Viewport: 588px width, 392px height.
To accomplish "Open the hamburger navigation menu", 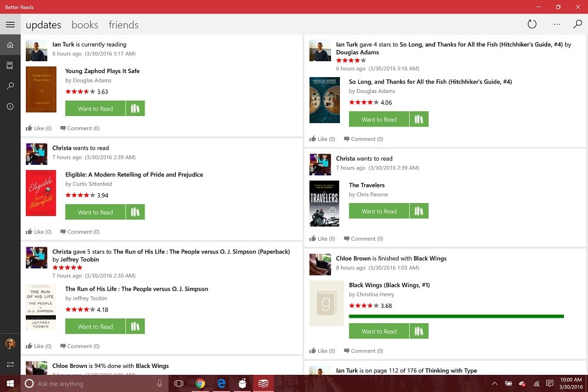I will [x=10, y=24].
